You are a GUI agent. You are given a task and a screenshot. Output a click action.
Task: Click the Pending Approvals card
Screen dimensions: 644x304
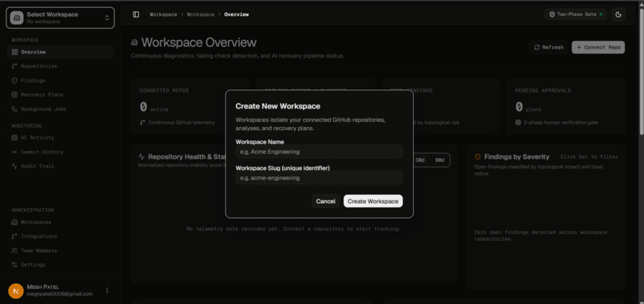point(566,107)
